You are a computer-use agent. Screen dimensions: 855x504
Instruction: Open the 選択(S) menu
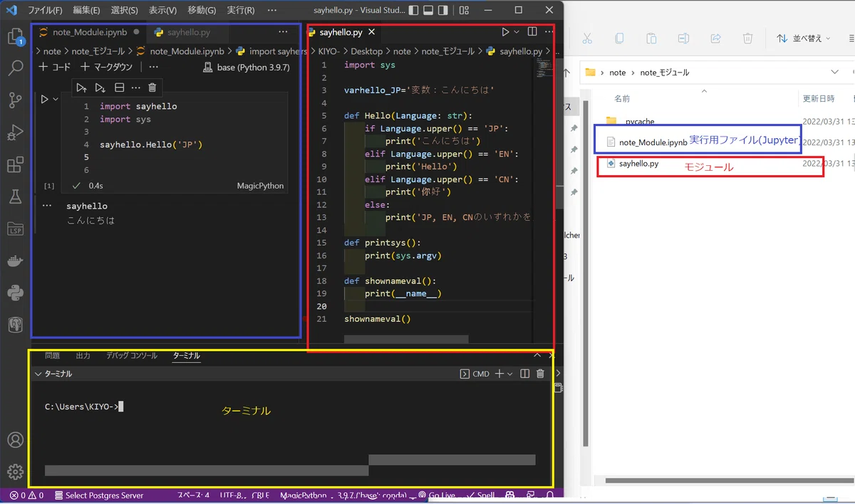click(125, 11)
